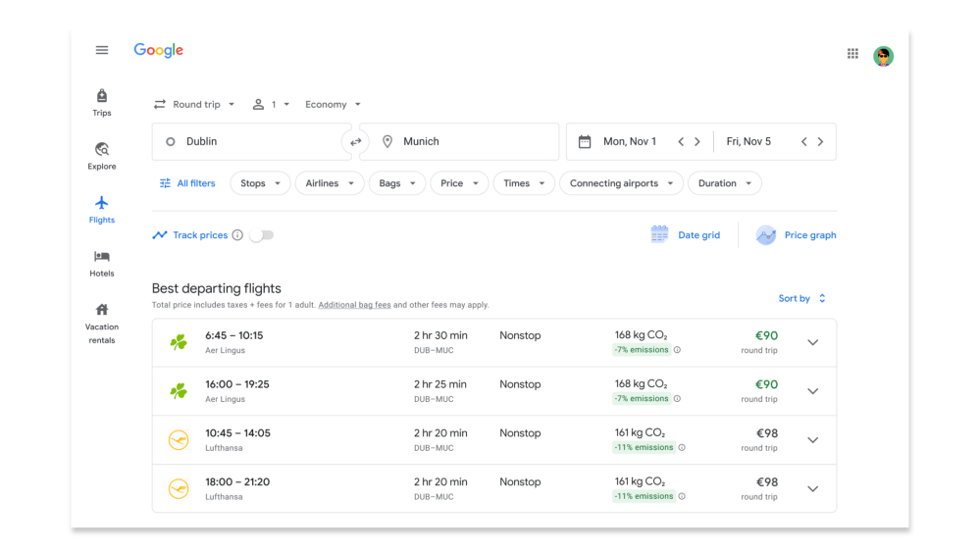Switch to Hotels in the sidebar

tap(102, 263)
